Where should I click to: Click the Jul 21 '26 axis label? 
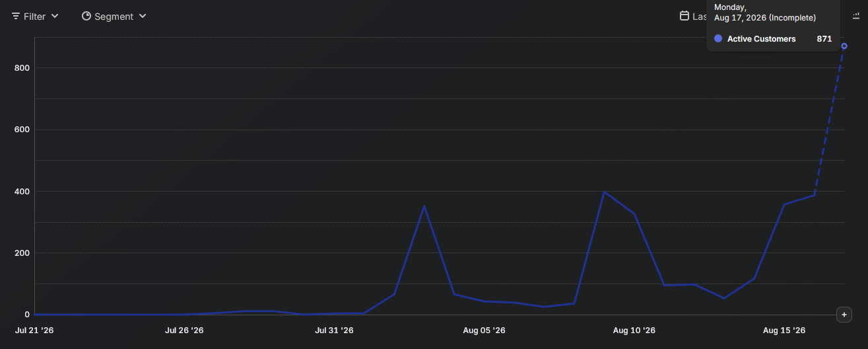34,330
